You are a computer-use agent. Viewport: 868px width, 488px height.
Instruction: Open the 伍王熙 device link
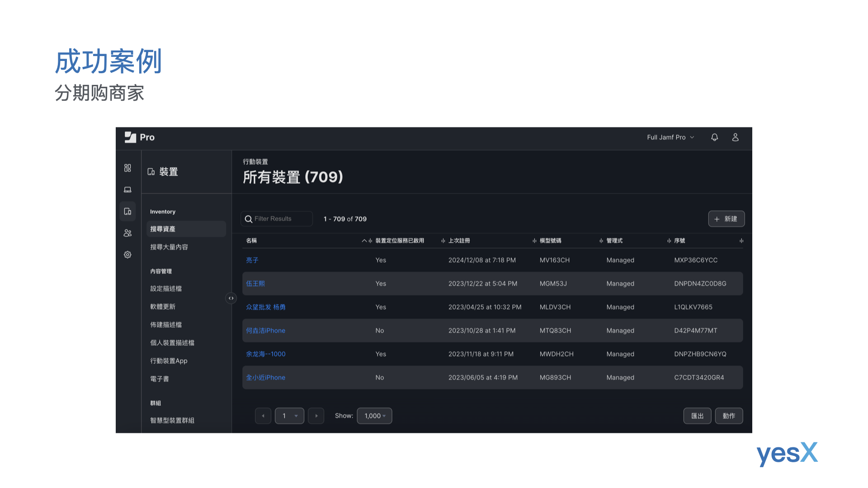coord(255,284)
